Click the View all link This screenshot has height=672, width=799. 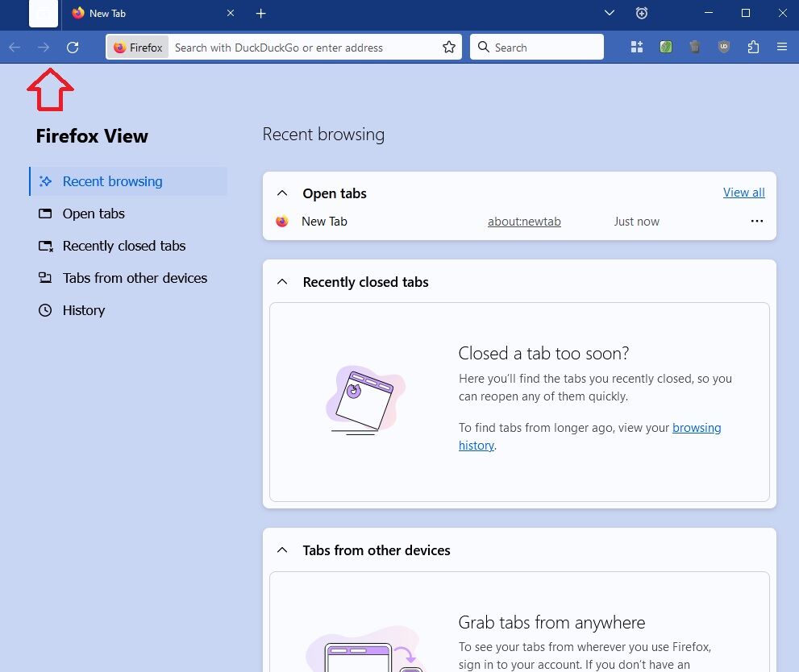coord(743,193)
